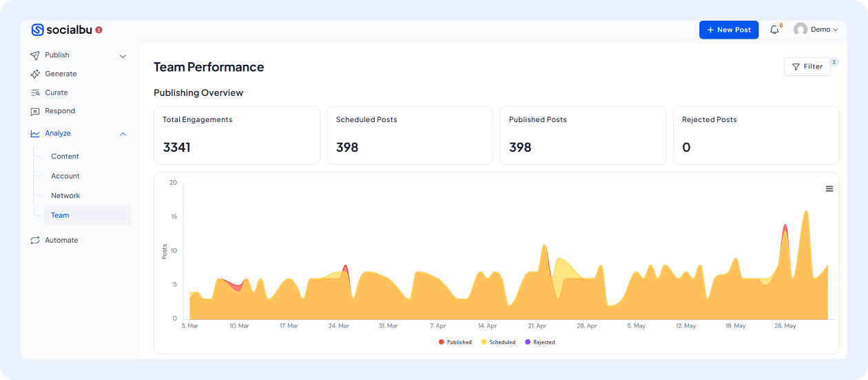Expand the Publish menu chevron
Viewport: 868px width, 380px height.
tap(123, 56)
